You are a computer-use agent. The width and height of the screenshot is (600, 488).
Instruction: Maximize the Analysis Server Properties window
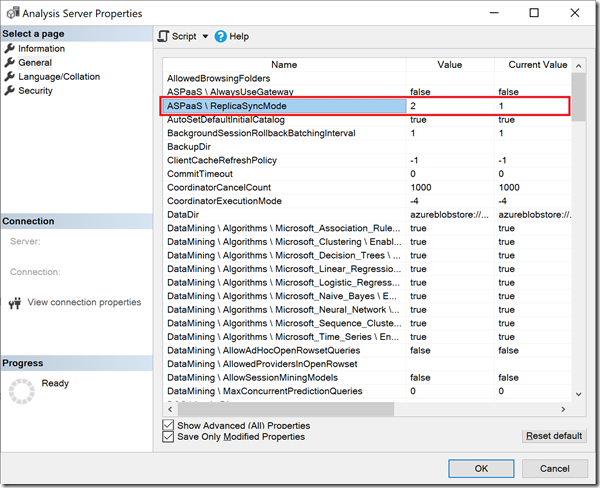(x=534, y=13)
